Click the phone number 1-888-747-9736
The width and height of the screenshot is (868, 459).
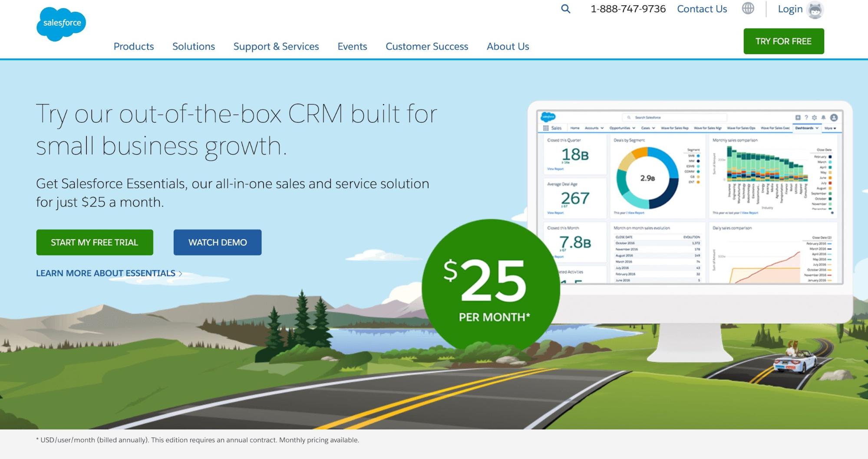point(628,9)
